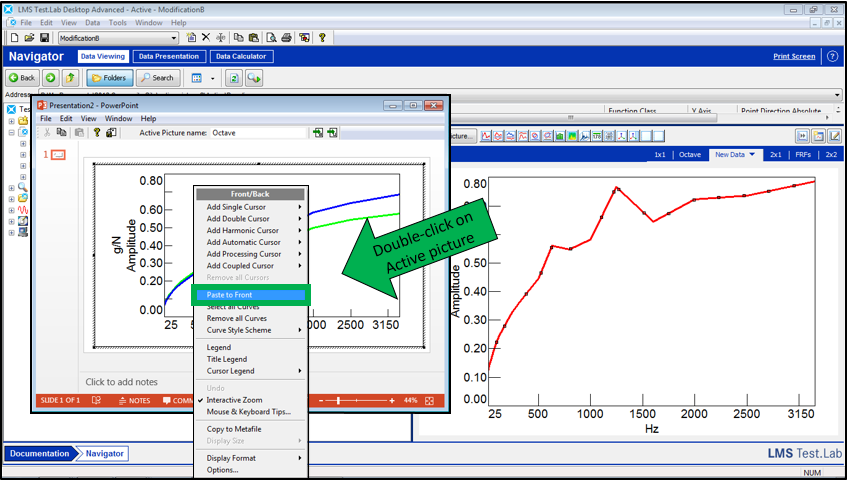Expand the Cursor Legend submenu
This screenshot has width=847, height=481.
[x=250, y=371]
